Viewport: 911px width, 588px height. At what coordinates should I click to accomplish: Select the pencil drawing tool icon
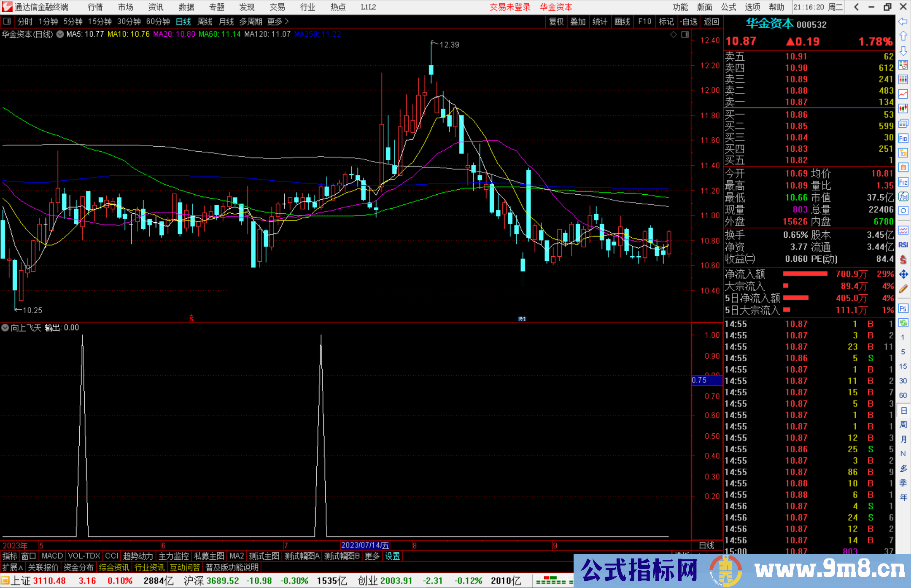(903, 289)
